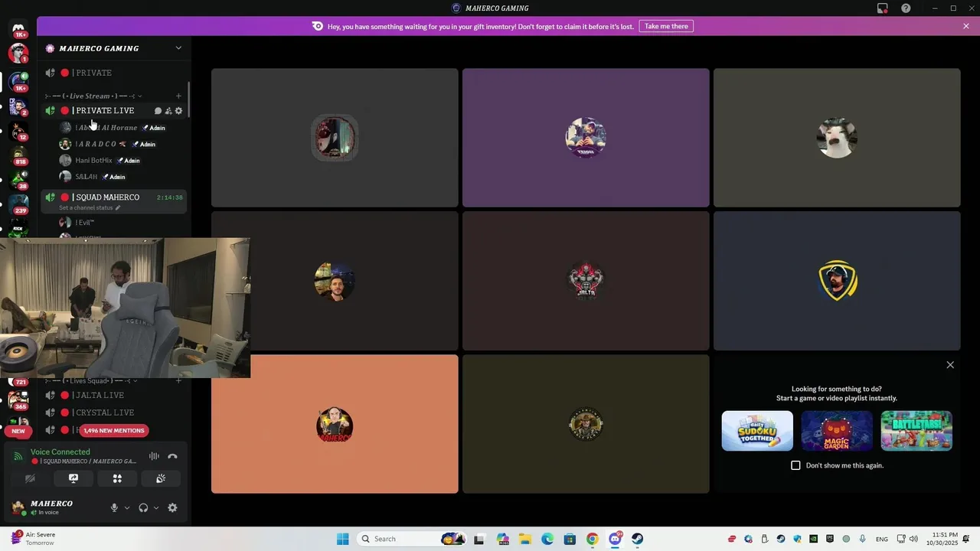The image size is (980, 551).
Task: Expand MAHERCO GAMING server menu
Action: (178, 48)
